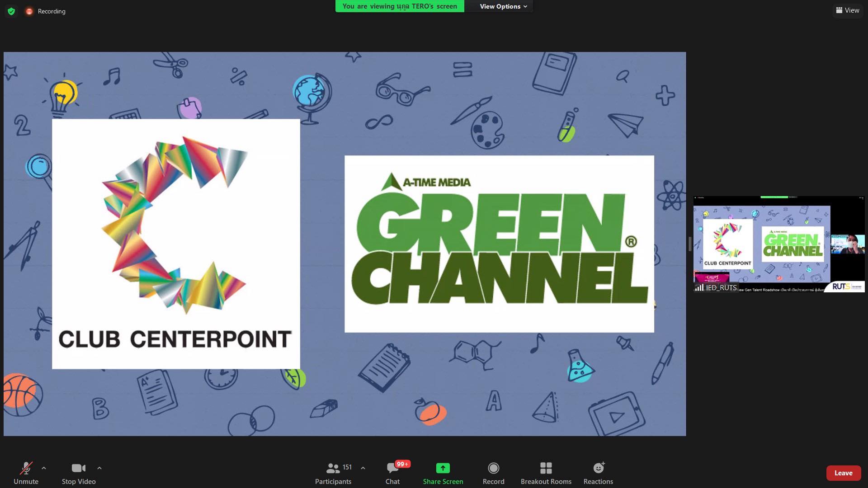Expand participants options arrow
The width and height of the screenshot is (868, 488).
click(x=363, y=468)
